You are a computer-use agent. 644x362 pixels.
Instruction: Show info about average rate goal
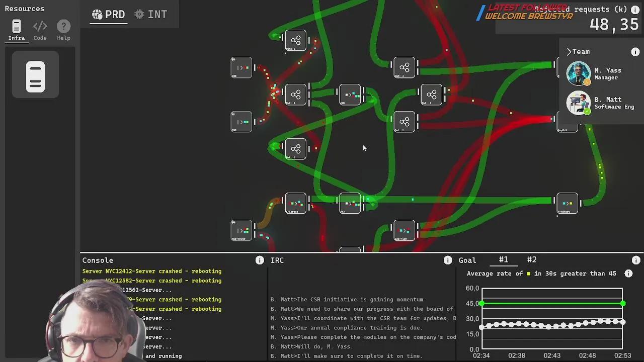point(628,274)
